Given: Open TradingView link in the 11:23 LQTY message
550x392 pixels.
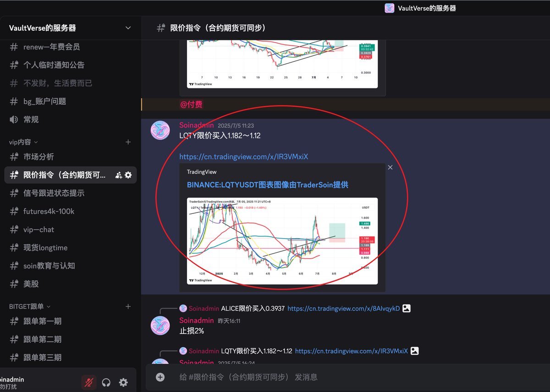Looking at the screenshot, I should tap(243, 157).
